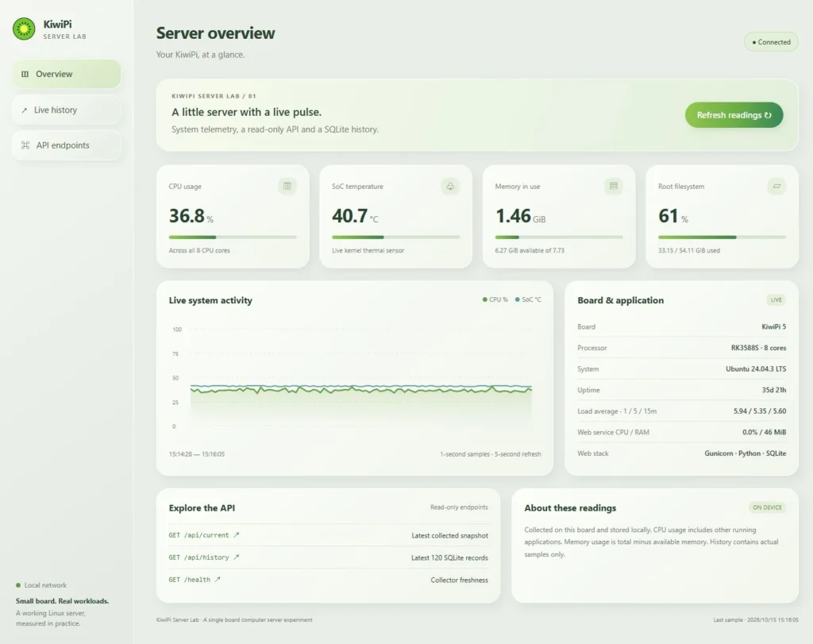Viewport: 813px width, 644px height.
Task: Click the Root filesystem card icon
Action: [x=776, y=186]
